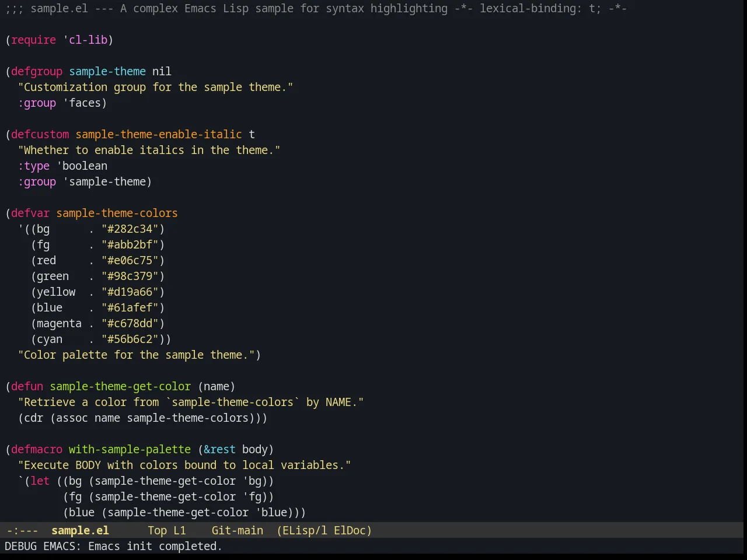Click the 'yellow' key in the palette list
Viewport: 747px width, 560px height.
[56, 292]
